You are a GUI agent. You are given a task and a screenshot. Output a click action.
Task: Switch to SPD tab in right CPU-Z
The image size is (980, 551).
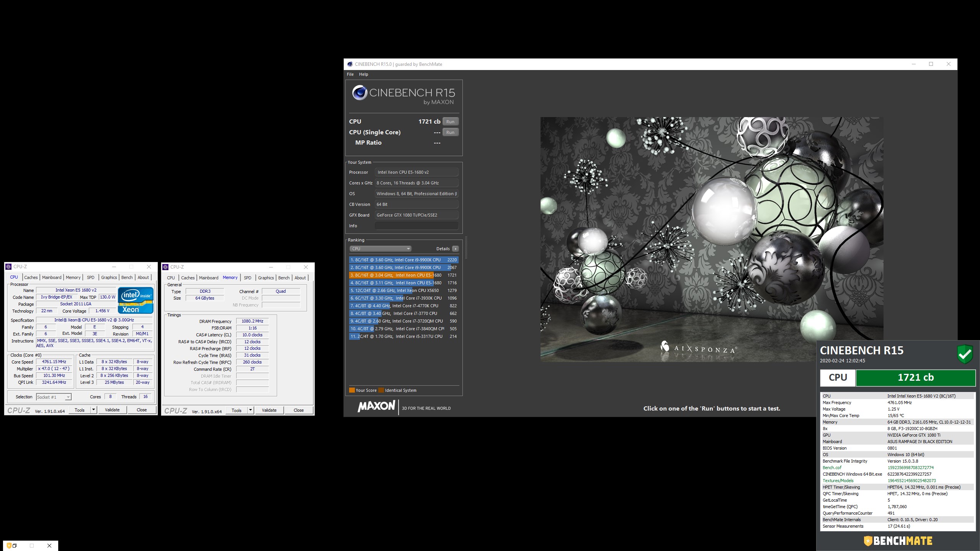(248, 278)
